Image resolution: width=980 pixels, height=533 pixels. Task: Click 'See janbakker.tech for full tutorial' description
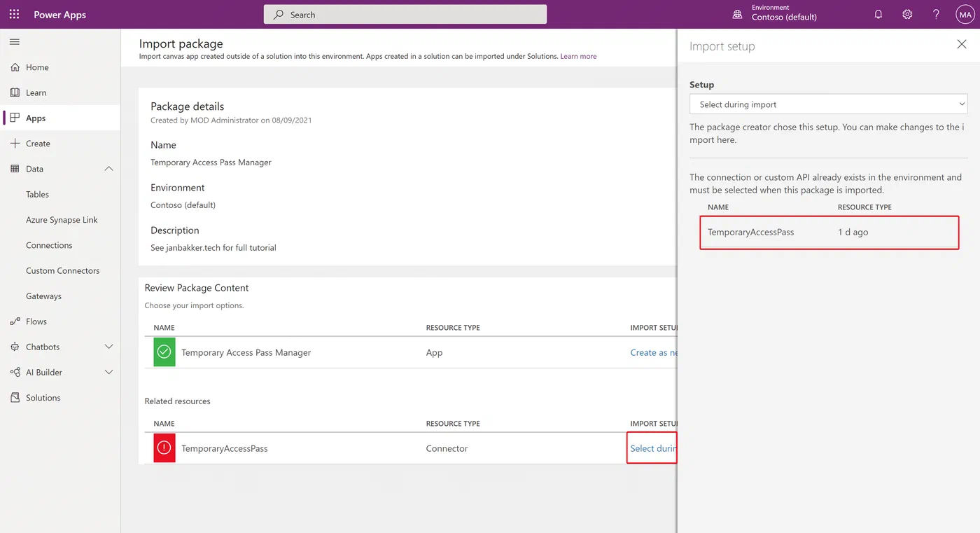tap(213, 247)
